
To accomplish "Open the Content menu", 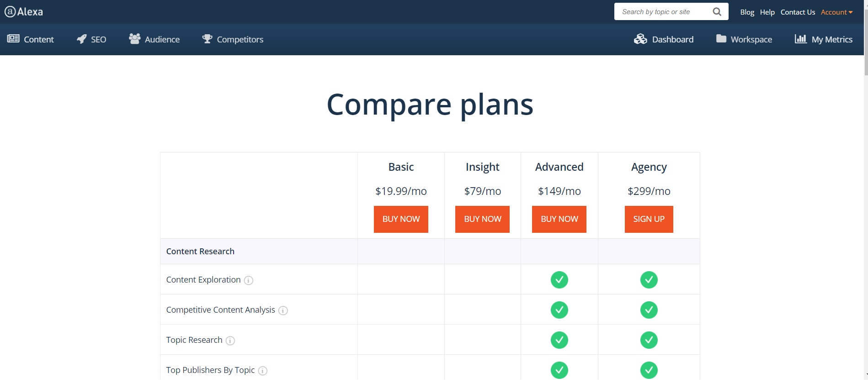I will tap(31, 39).
